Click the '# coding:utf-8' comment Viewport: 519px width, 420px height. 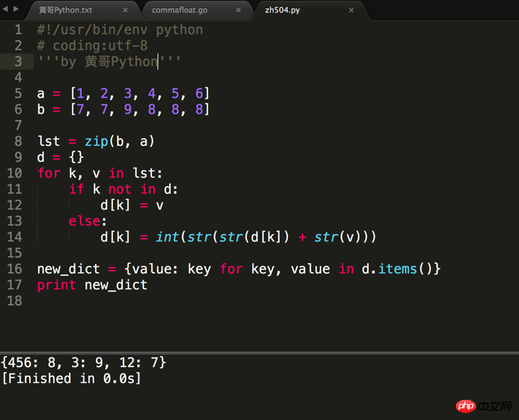tap(92, 46)
